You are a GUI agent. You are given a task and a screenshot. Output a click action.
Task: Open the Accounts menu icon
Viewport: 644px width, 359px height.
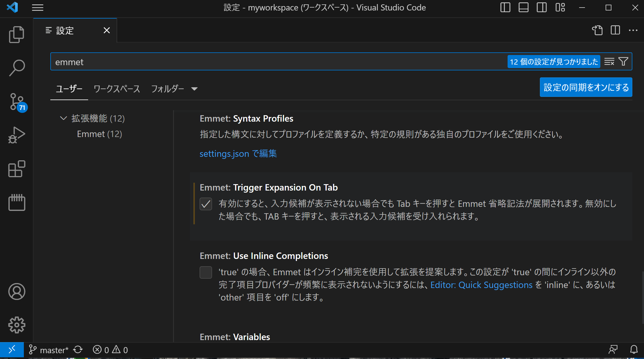pyautogui.click(x=17, y=292)
